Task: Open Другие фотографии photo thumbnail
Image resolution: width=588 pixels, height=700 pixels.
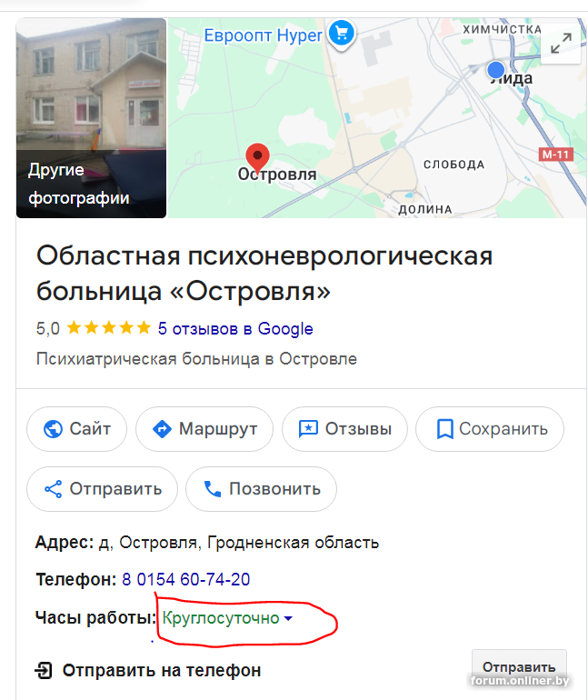Action: click(x=92, y=118)
